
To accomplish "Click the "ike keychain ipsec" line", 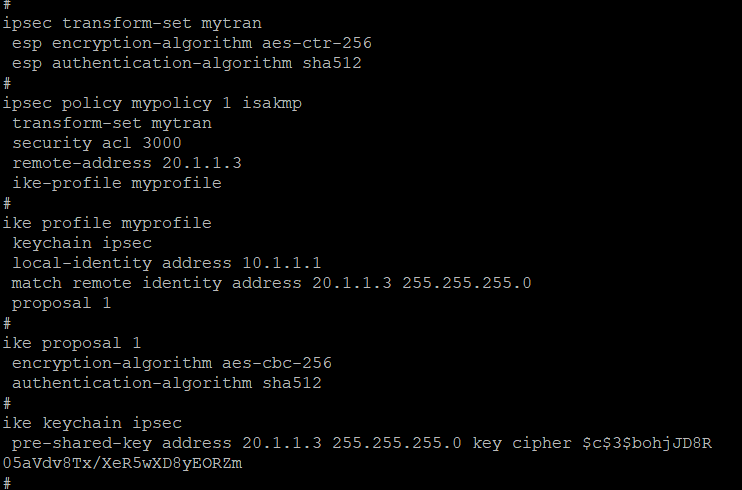I will pos(91,423).
